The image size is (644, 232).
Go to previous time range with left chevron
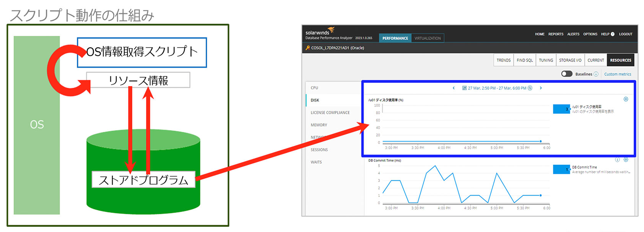tap(454, 88)
